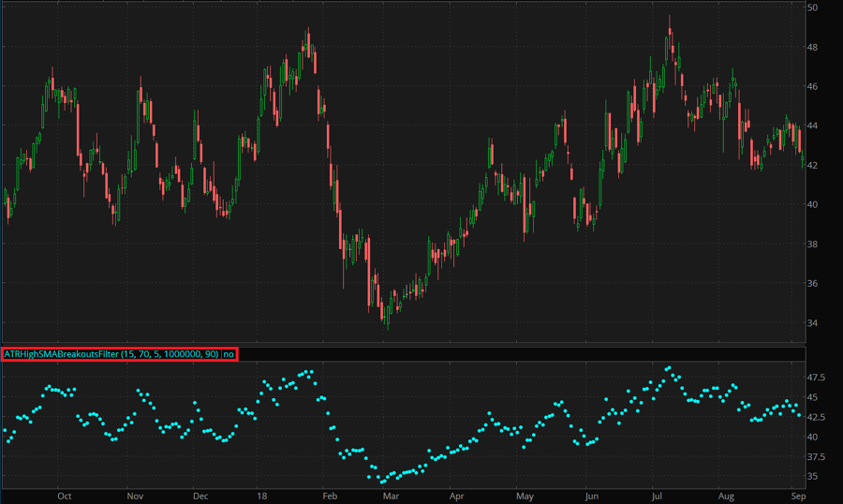Click the 'no' value beside study title

click(229, 354)
